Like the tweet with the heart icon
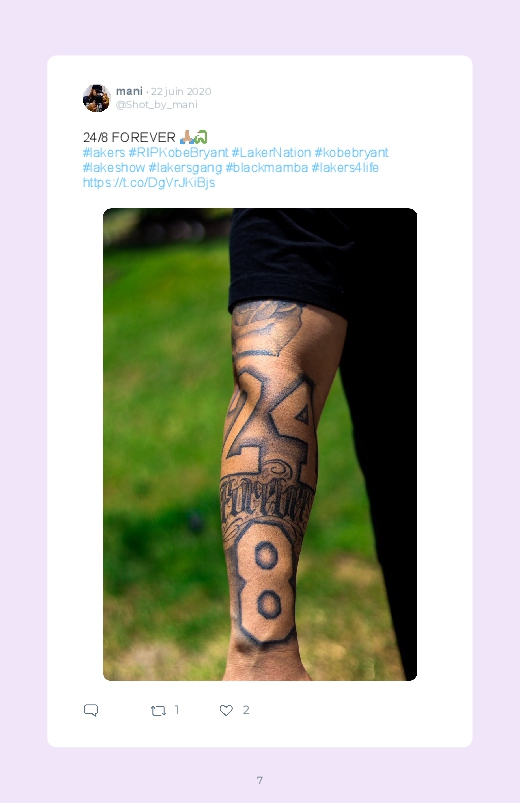The image size is (520, 803). point(226,710)
